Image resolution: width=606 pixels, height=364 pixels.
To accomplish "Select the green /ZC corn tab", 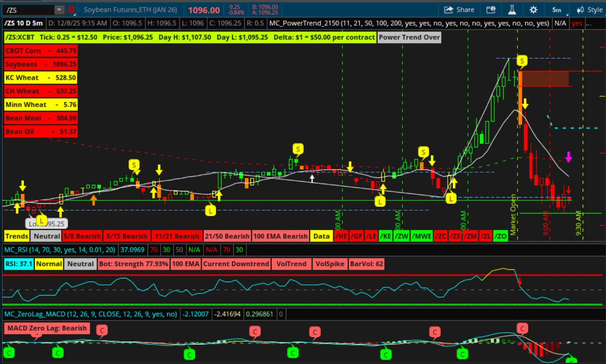I will coord(441,236).
